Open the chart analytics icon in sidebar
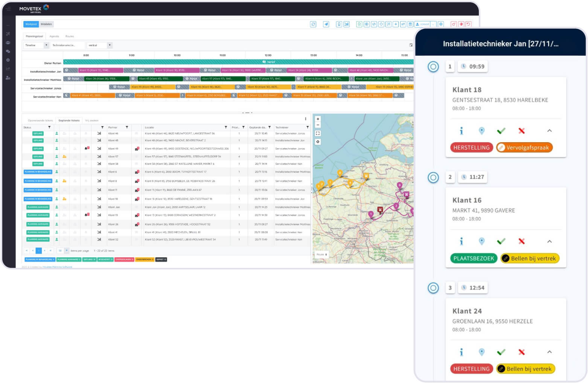The height and width of the screenshot is (383, 588). pyautogui.click(x=8, y=69)
